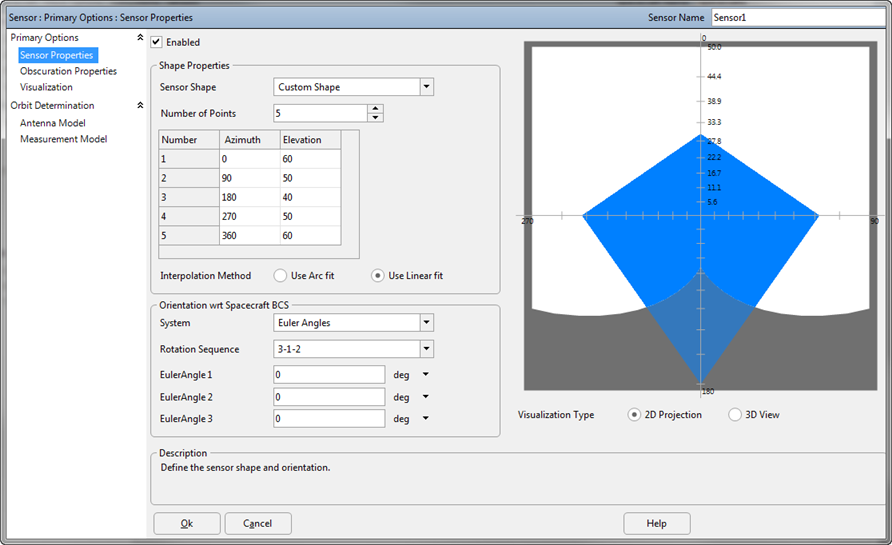Open the Rotation Sequence dropdown

tap(427, 349)
